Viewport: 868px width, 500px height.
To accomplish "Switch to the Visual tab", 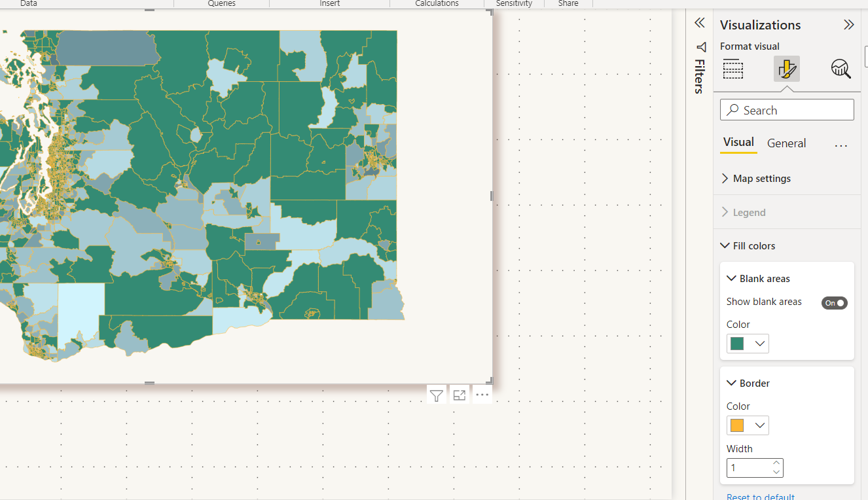I will click(x=738, y=143).
